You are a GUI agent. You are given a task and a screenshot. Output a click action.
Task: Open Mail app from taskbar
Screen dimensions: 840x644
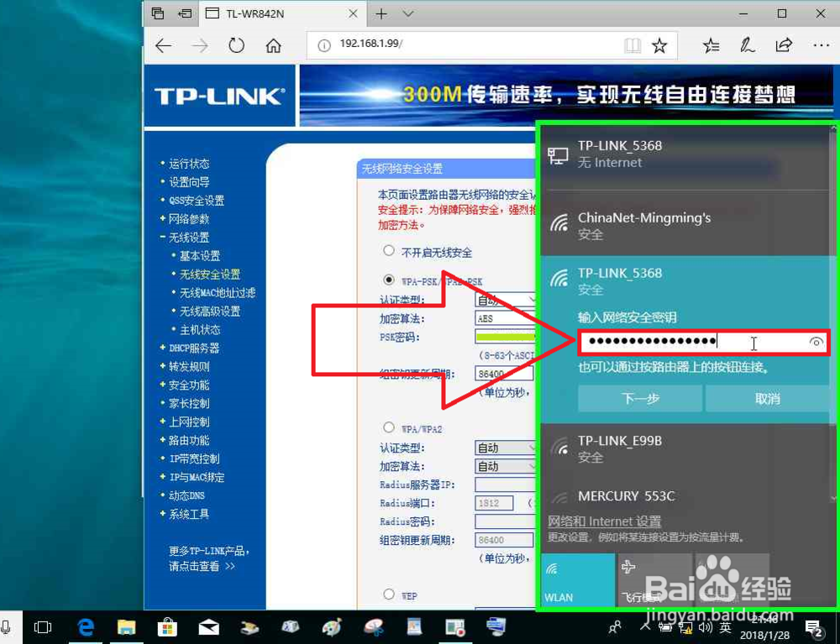[208, 627]
